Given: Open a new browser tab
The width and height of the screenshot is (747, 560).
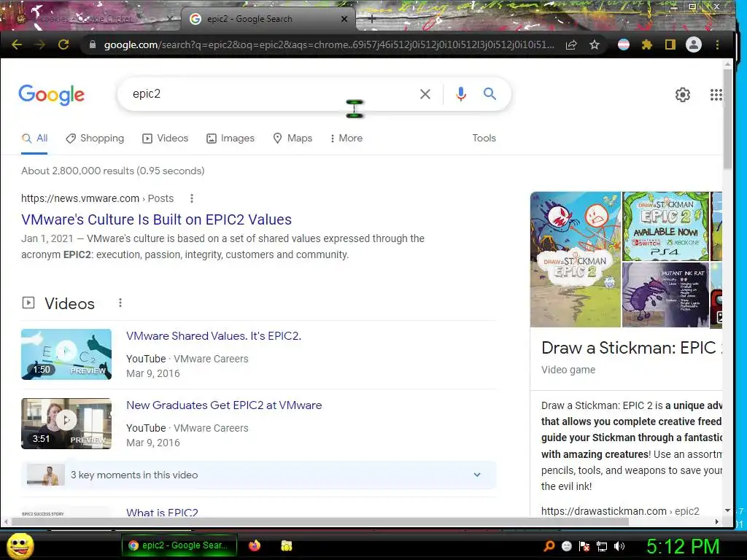Looking at the screenshot, I should (371, 19).
